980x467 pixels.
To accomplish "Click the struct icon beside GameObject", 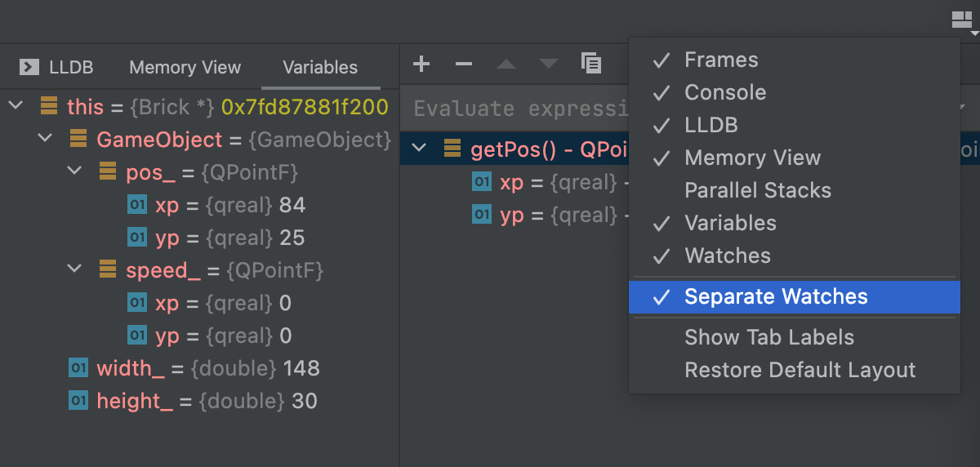I will click(78, 140).
